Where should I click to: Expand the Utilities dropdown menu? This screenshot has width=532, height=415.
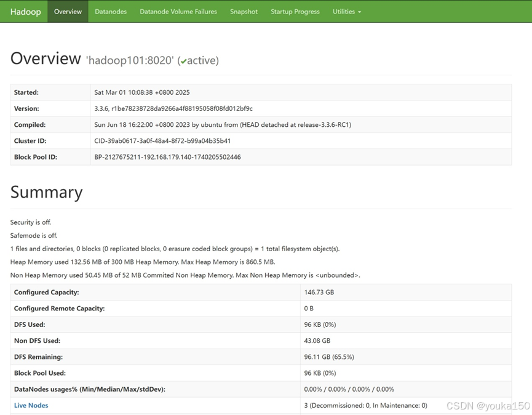347,12
